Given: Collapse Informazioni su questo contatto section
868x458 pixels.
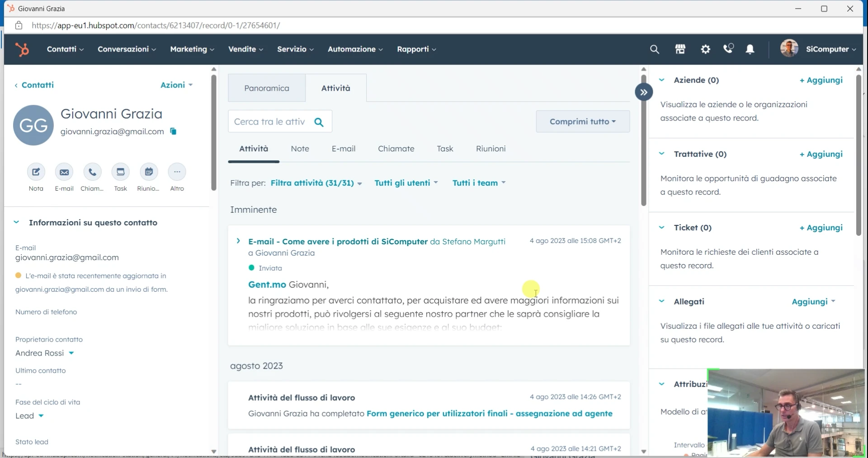Looking at the screenshot, I should pos(17,222).
